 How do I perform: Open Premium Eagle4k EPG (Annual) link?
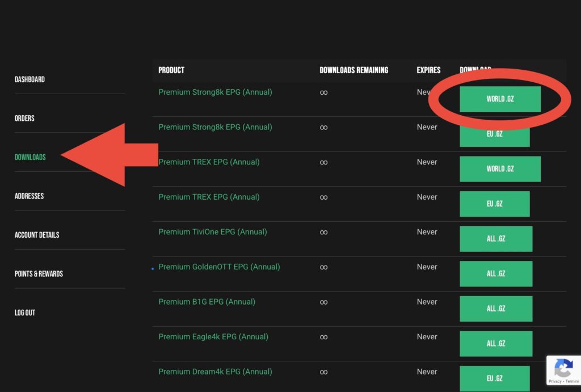click(x=213, y=337)
